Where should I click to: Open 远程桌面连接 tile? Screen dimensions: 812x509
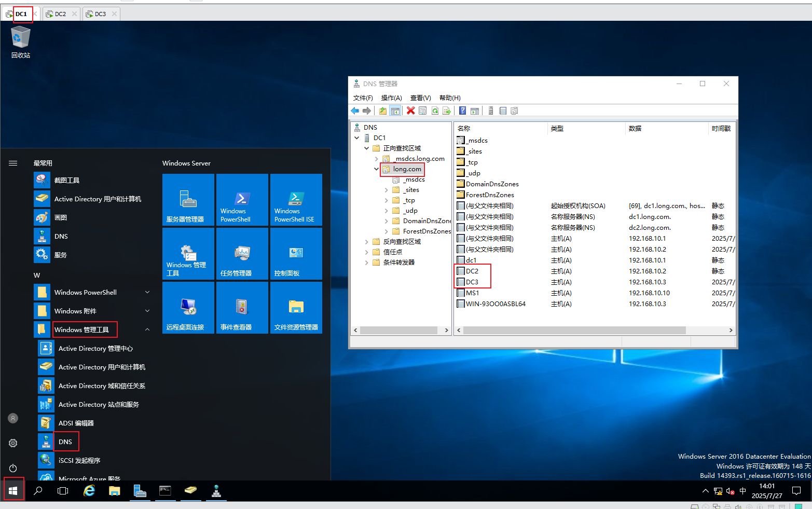click(188, 307)
